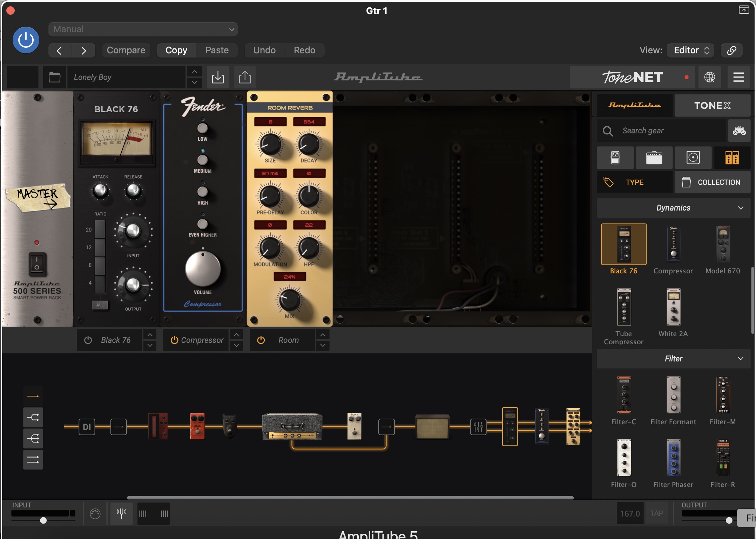Select the stomp pedal gear category icon
Image resolution: width=756 pixels, height=539 pixels.
tap(615, 158)
